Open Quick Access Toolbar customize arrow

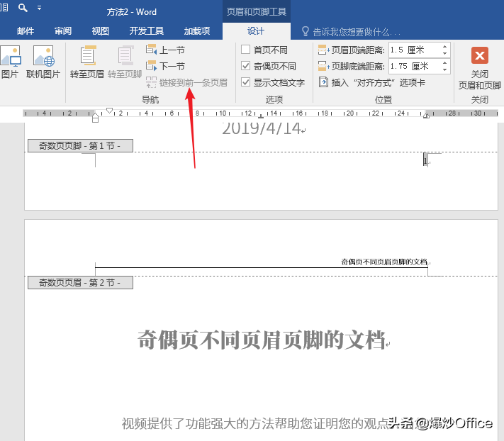[39, 8]
